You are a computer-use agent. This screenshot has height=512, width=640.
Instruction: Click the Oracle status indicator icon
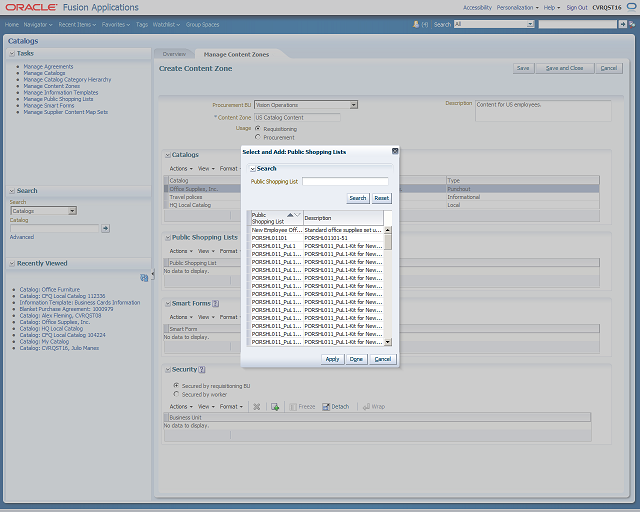click(x=631, y=7)
